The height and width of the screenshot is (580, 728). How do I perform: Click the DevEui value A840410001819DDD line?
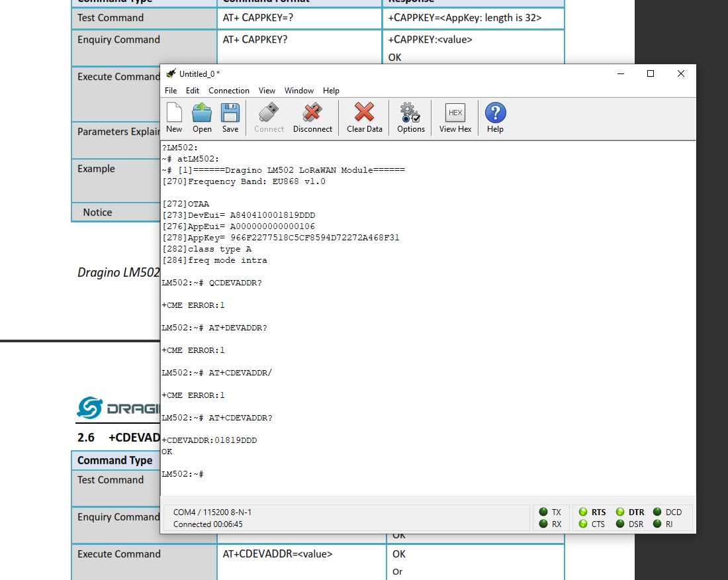[239, 215]
